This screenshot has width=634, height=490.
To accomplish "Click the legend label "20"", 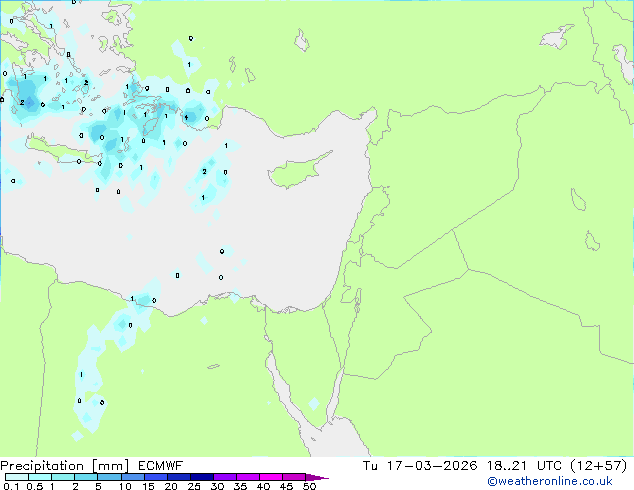I will (171, 486).
